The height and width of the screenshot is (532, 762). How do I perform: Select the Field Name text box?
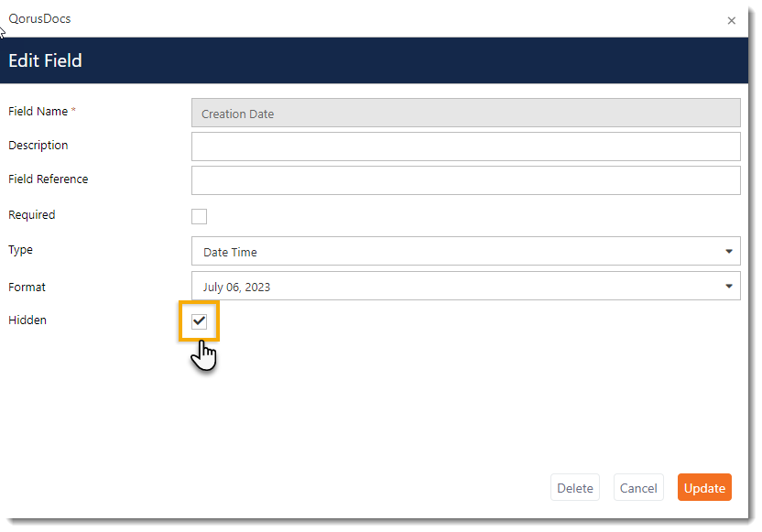465,112
